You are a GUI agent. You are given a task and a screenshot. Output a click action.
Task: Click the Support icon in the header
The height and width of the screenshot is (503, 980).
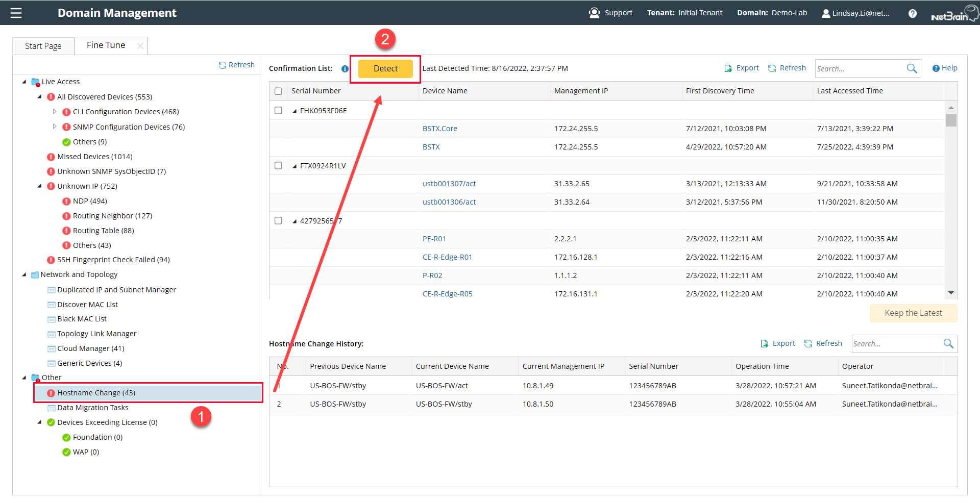(594, 13)
